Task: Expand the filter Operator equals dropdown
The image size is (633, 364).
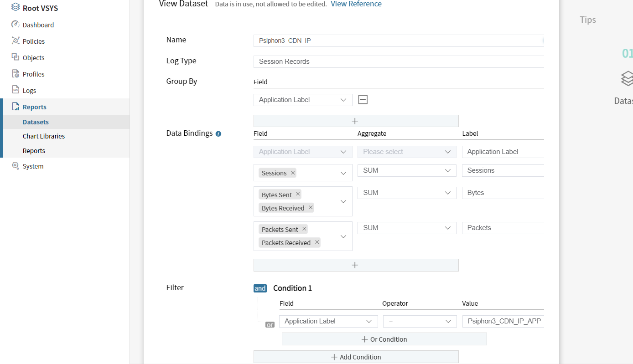Action: [420, 321]
